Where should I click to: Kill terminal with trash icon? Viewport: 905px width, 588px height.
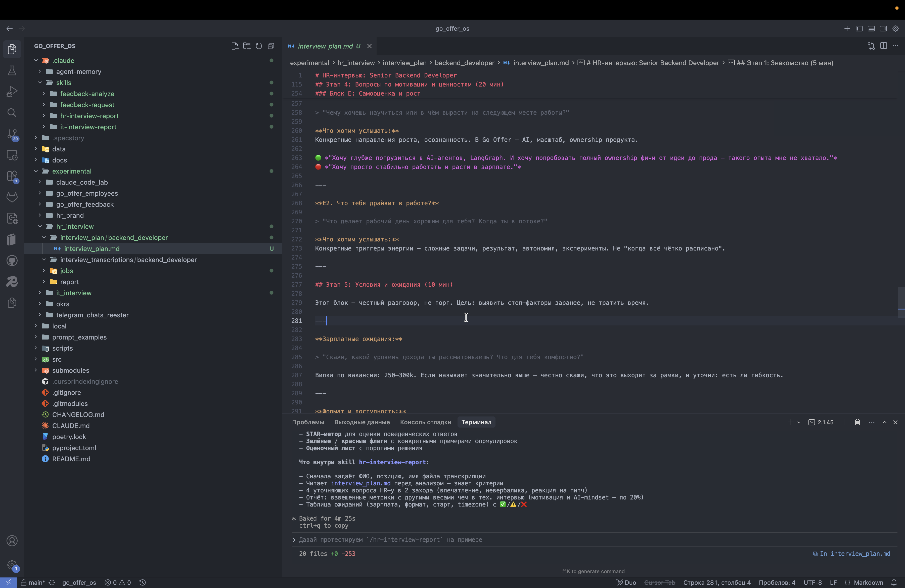click(x=857, y=422)
